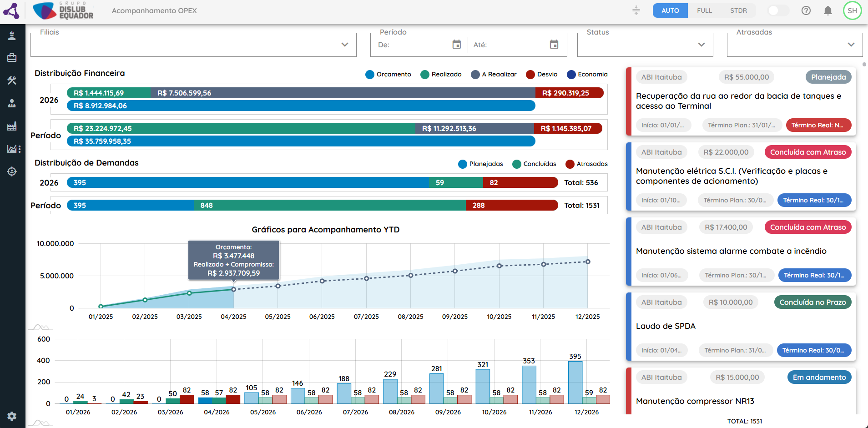The height and width of the screenshot is (428, 868).
Task: Toggle the Orçamento legend series
Action: (x=388, y=74)
